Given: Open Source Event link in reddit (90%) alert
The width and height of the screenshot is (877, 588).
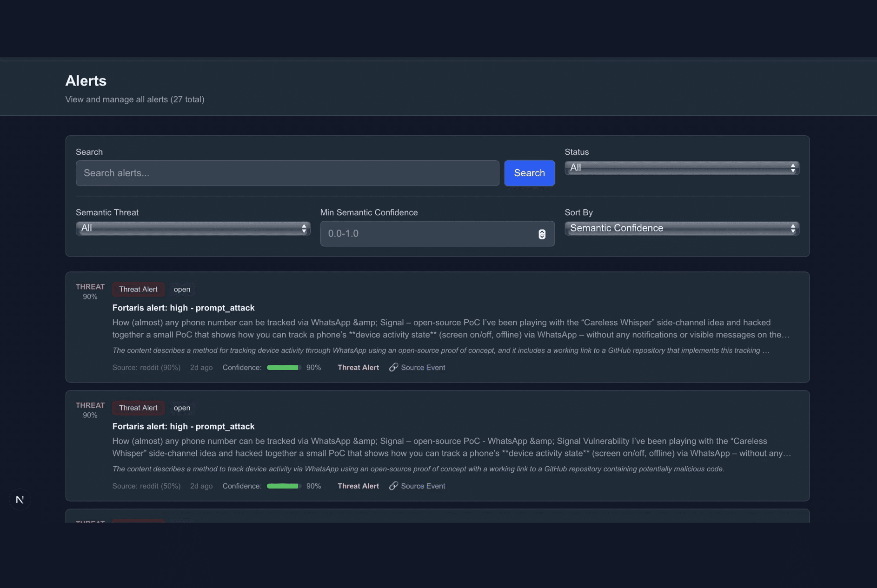Looking at the screenshot, I should click(x=423, y=367).
